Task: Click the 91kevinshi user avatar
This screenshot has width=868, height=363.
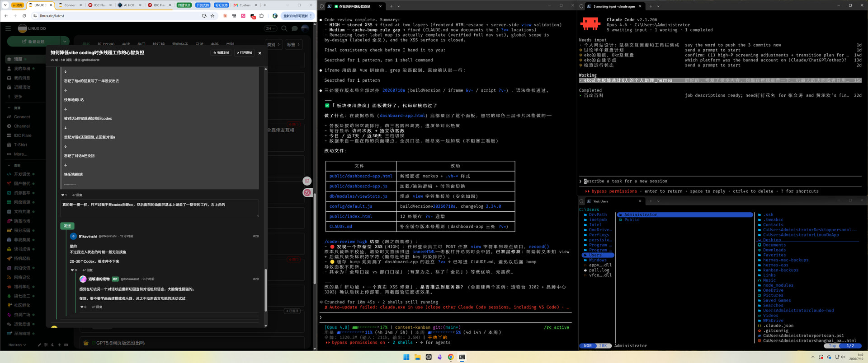Action: coord(73,236)
